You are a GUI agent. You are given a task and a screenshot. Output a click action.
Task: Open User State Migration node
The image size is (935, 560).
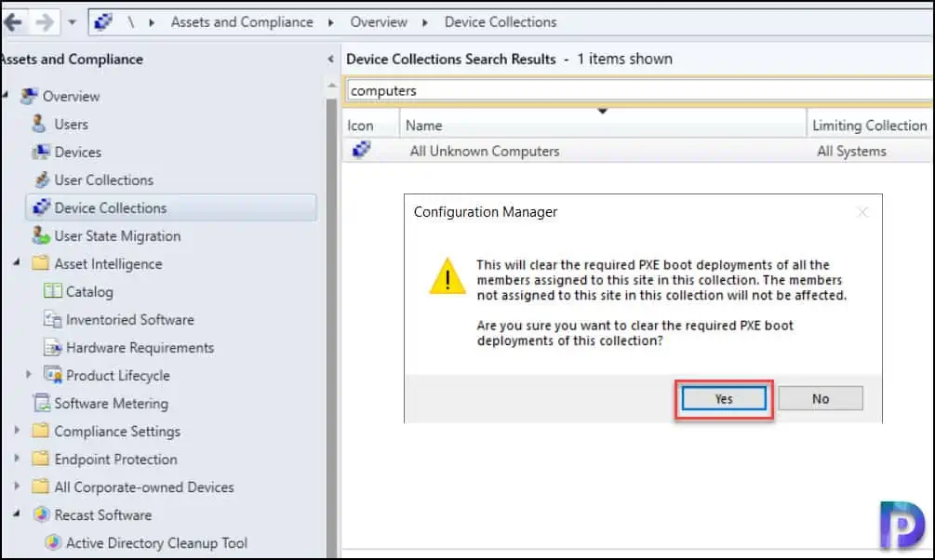pos(117,236)
